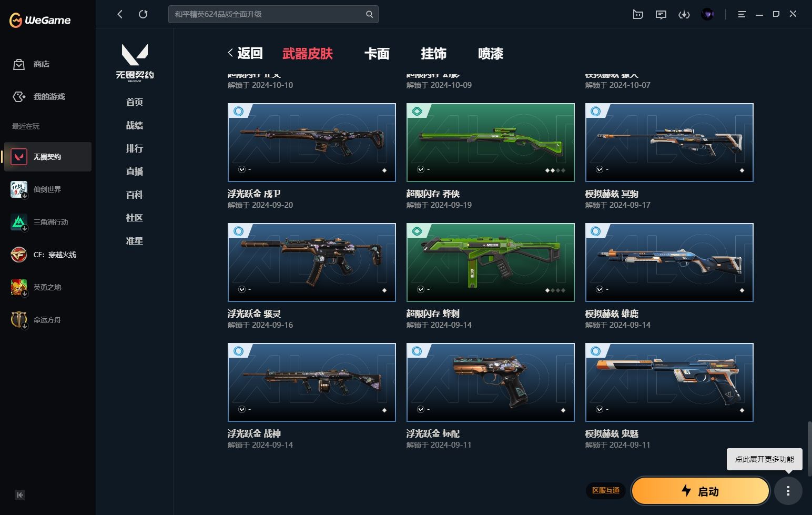This screenshot has width=812, height=515.
Task: Click the WeGame logo
Action: click(40, 20)
